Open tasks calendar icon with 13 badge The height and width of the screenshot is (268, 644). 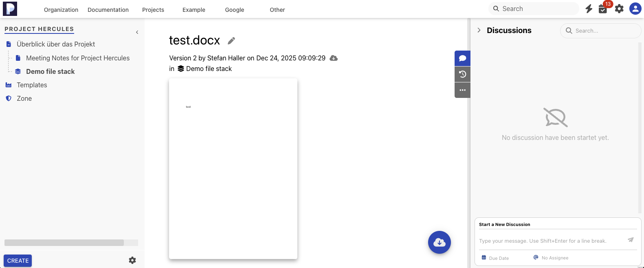tap(603, 9)
